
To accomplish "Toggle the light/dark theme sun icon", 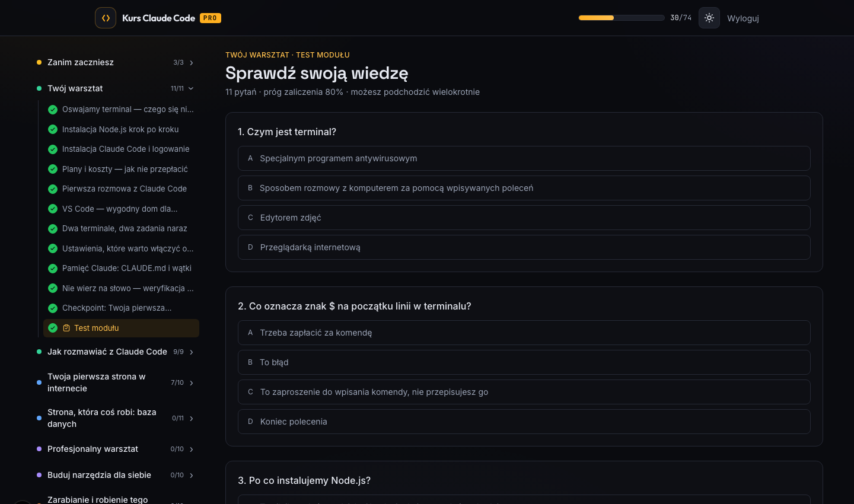I will point(709,18).
